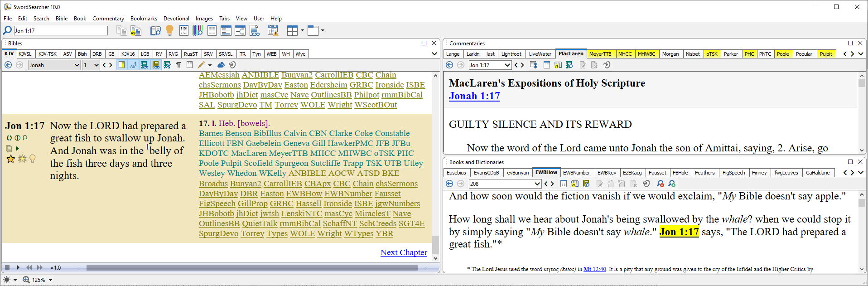
Task: Click the magnifying glass search icon
Action: (7, 30)
